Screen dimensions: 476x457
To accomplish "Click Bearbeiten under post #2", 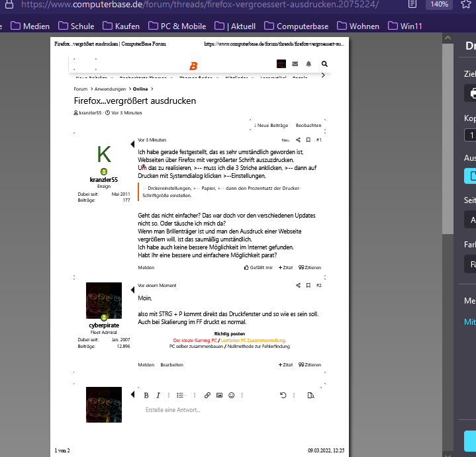I will [x=172, y=365].
